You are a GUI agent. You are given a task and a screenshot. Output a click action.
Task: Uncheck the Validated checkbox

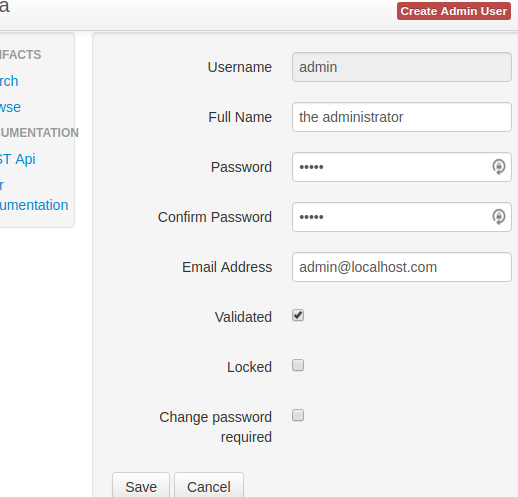298,315
